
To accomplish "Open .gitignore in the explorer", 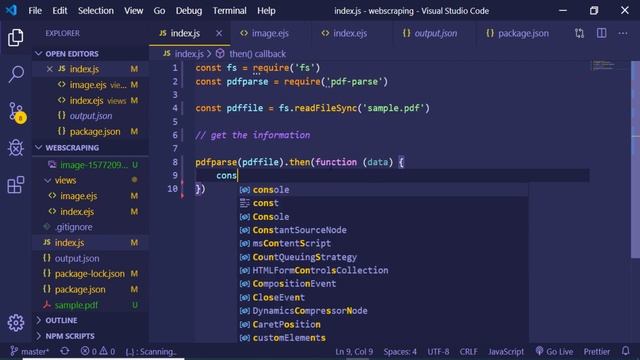I will point(90,227).
